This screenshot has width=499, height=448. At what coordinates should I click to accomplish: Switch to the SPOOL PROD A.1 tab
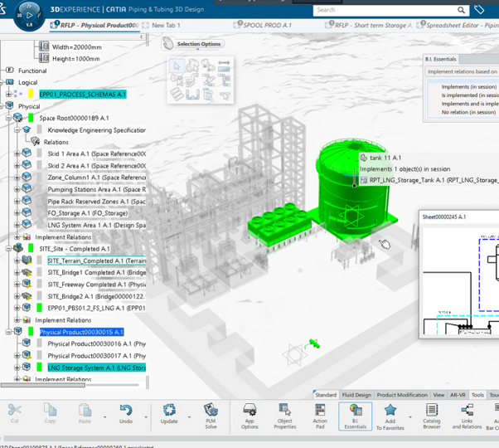coord(265,25)
